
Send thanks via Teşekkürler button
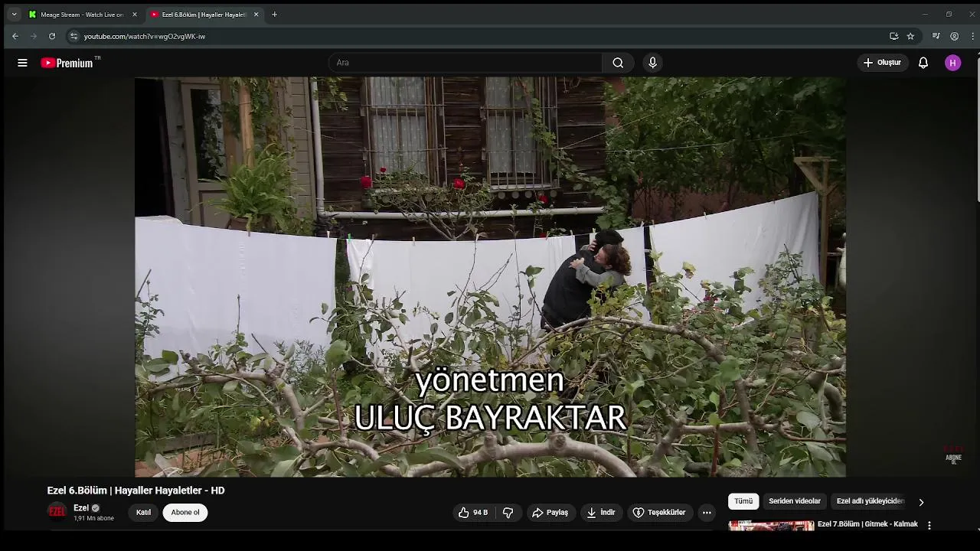coord(659,512)
